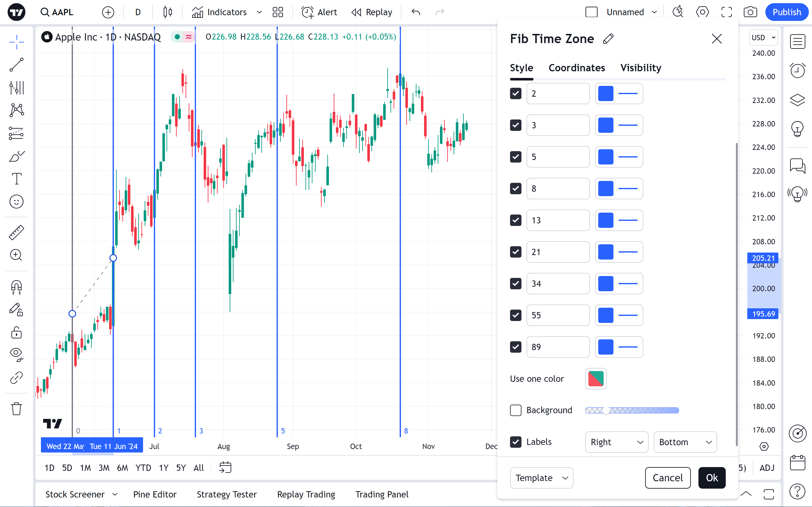Open the text annotation tool
Image resolution: width=812 pixels, height=507 pixels.
point(16,178)
